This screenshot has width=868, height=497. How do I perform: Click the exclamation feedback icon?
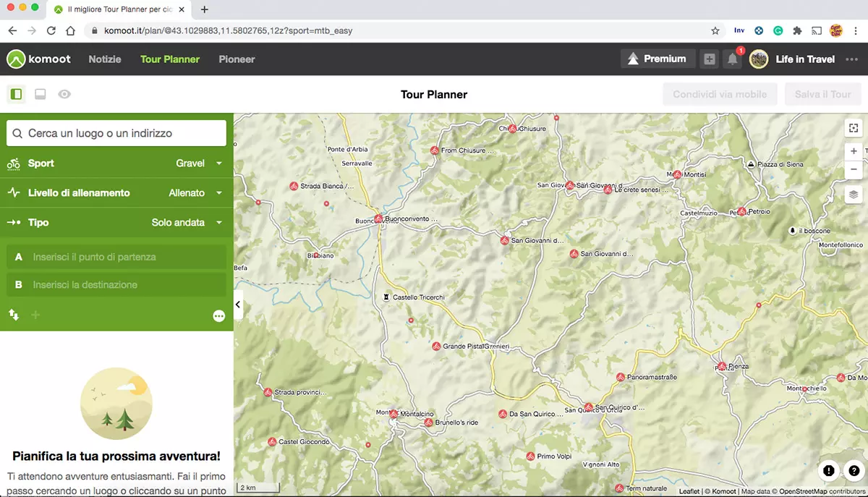[x=829, y=471]
